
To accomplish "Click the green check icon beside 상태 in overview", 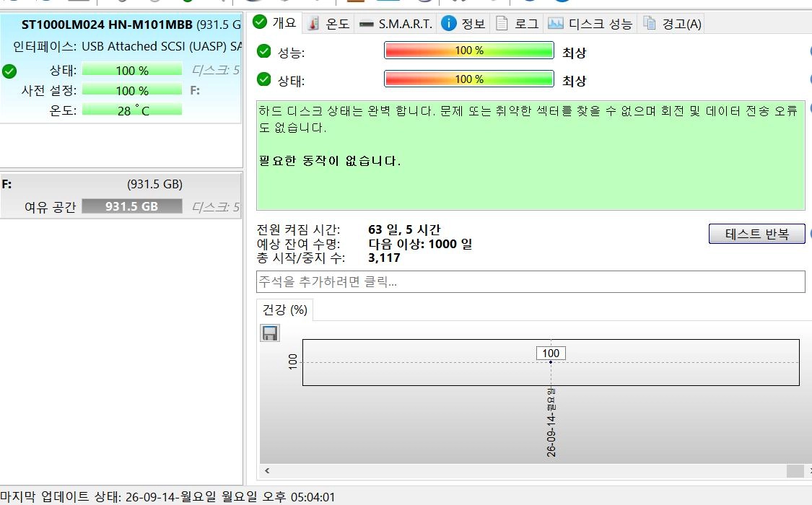I will 264,79.
